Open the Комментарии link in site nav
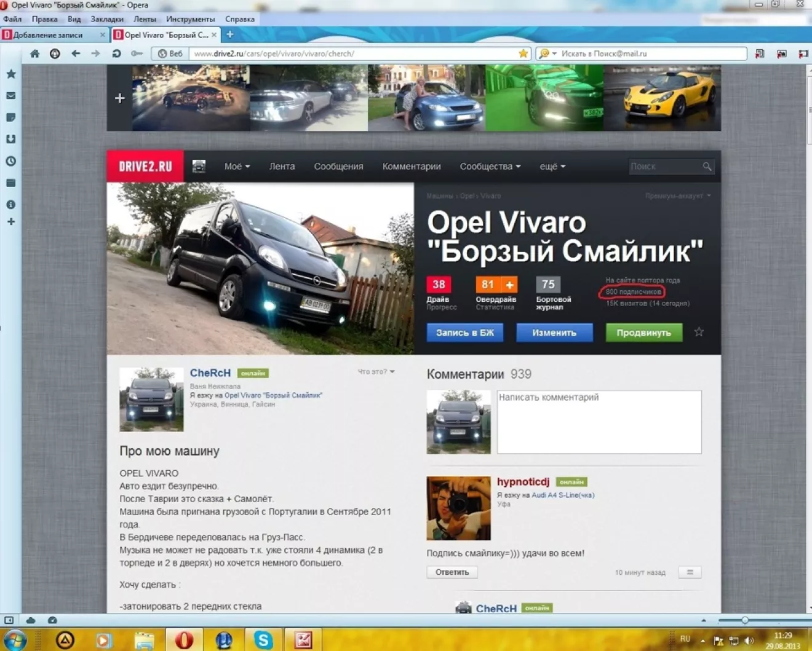The height and width of the screenshot is (651, 812). (412, 166)
